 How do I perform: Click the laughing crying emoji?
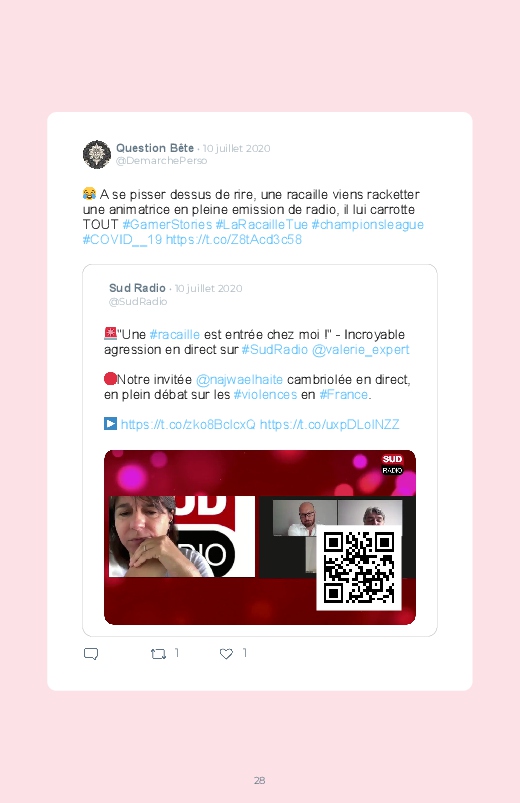coord(89,194)
